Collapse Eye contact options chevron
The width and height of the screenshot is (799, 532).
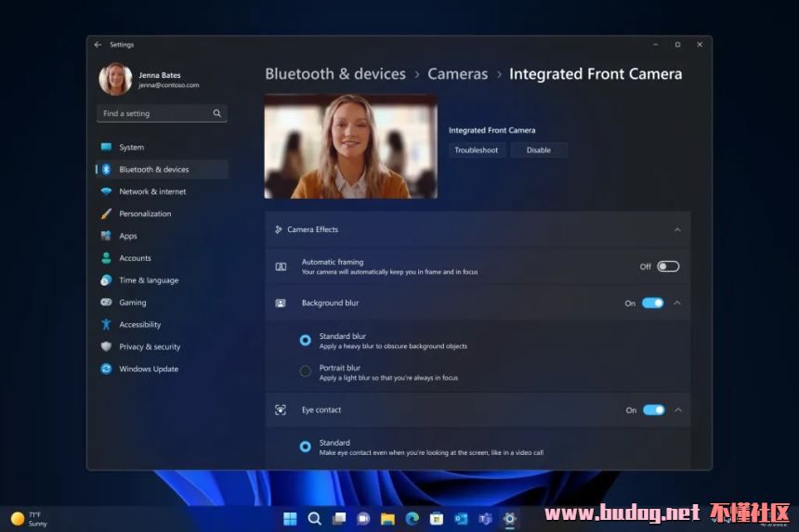click(x=678, y=409)
